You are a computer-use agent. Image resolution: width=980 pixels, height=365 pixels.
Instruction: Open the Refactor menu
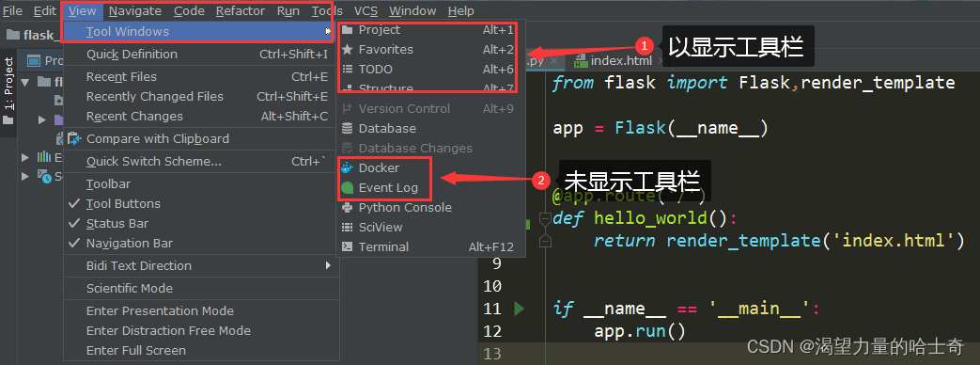coord(241,10)
